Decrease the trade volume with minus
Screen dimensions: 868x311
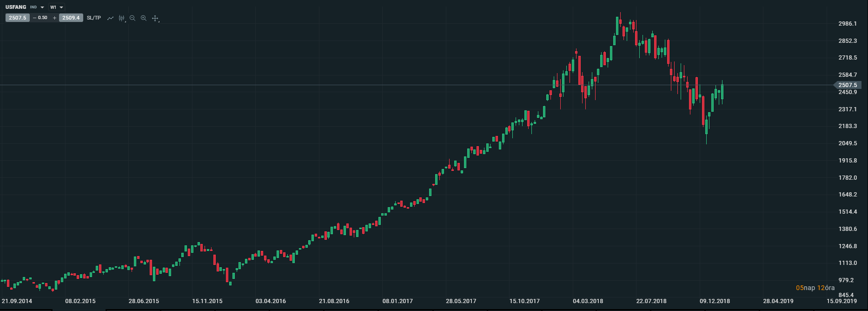pyautogui.click(x=34, y=18)
